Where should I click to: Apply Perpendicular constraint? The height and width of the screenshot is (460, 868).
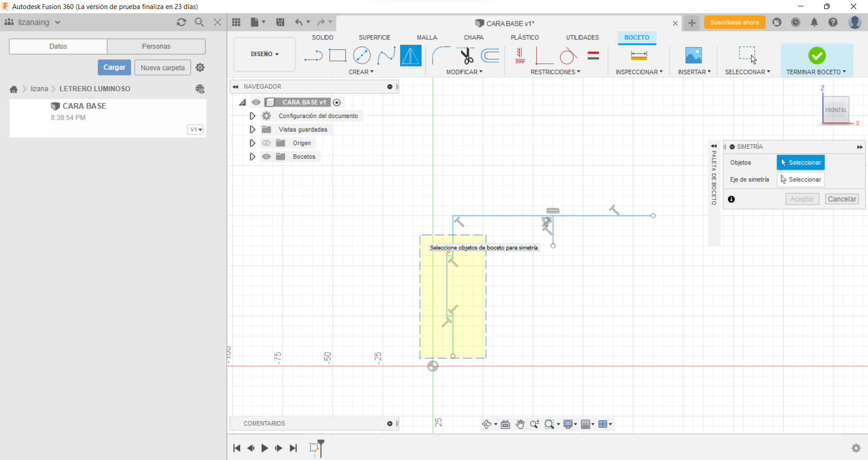click(544, 56)
